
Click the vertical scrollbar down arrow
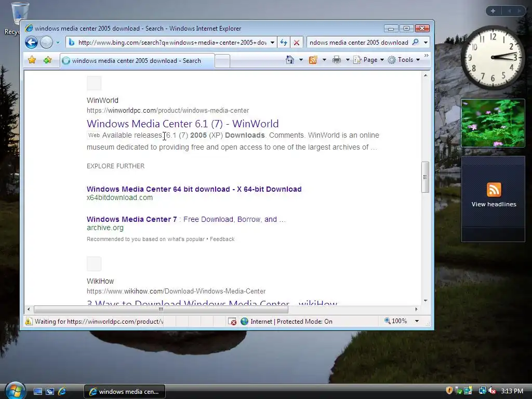click(425, 301)
